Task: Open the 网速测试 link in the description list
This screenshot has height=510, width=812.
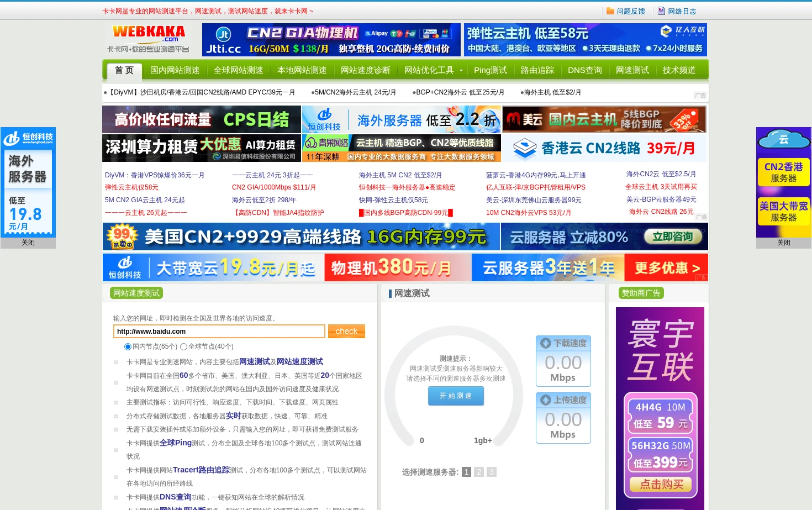Action: point(254,361)
